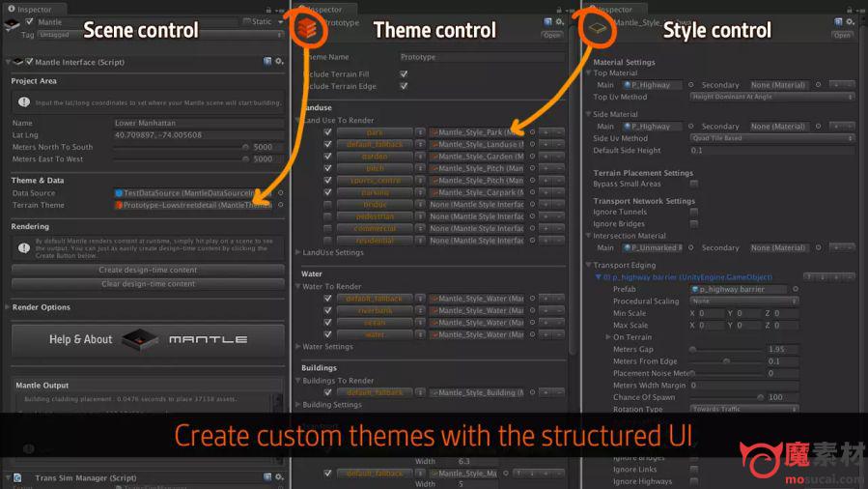This screenshot has height=489, width=868.
Task: Open theme inspector help book icon
Action: [x=548, y=21]
